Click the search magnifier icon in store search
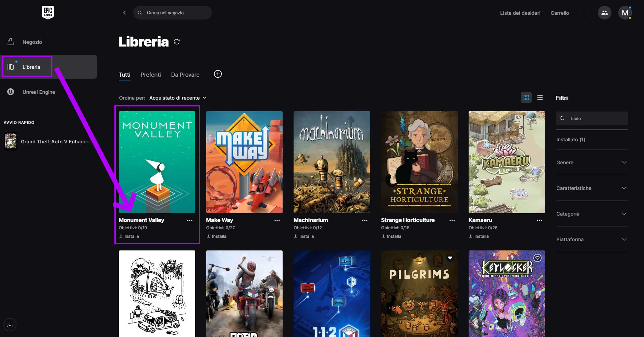Screen dimensions: 644x337 pos(140,13)
